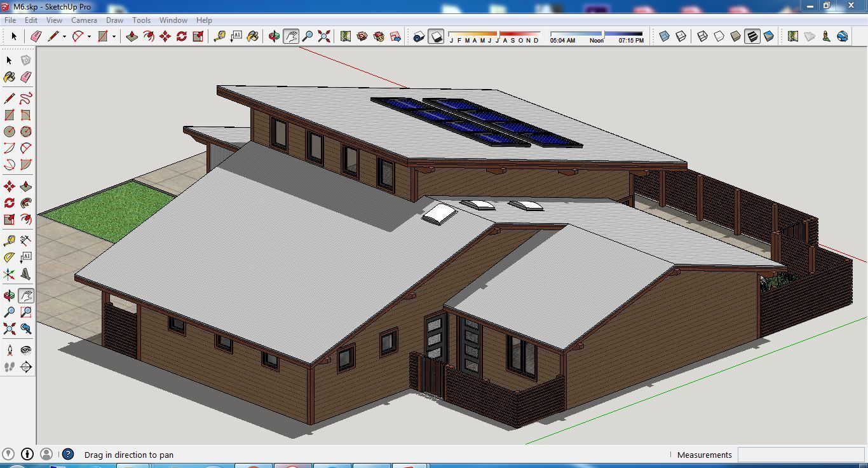The image size is (868, 468).
Task: Toggle Back Edges face style
Action: [x=681, y=36]
